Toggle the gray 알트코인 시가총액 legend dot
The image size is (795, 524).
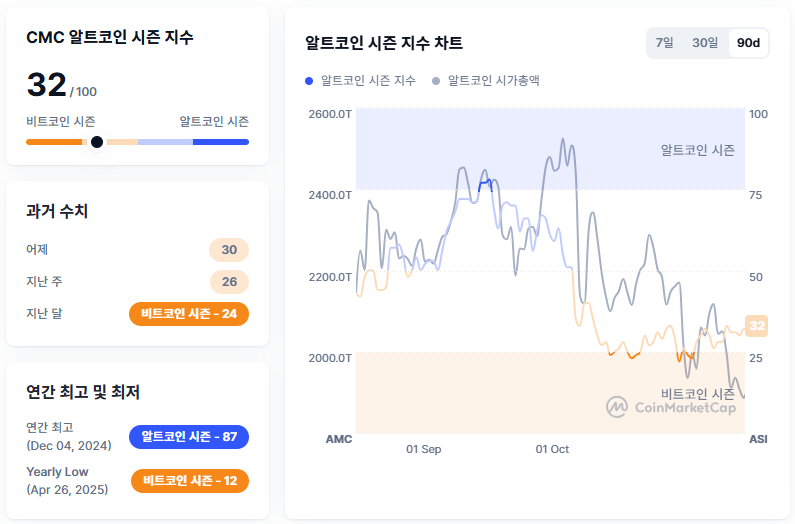[436, 80]
